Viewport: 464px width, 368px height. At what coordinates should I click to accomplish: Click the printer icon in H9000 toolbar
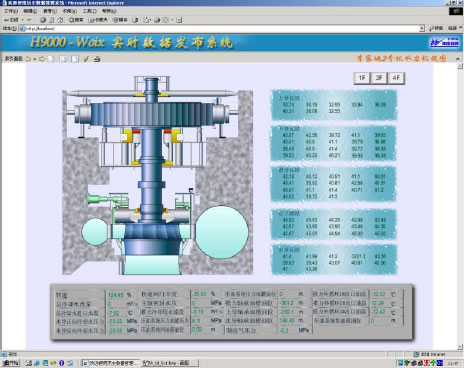tap(97, 59)
